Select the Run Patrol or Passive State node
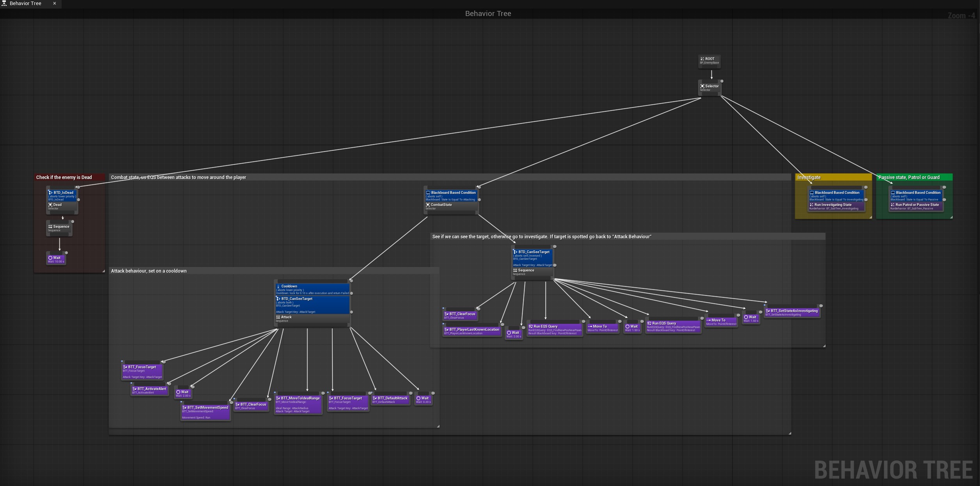980x486 pixels. [x=916, y=206]
